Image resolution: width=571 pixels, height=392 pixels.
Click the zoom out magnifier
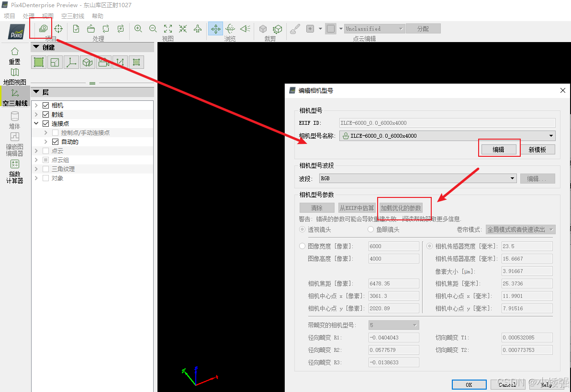pyautogui.click(x=153, y=28)
